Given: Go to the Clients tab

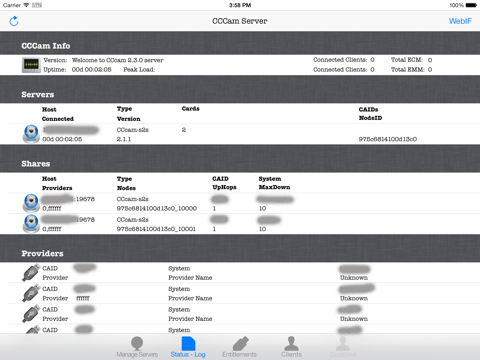Looking at the screenshot, I should pyautogui.click(x=291, y=347).
